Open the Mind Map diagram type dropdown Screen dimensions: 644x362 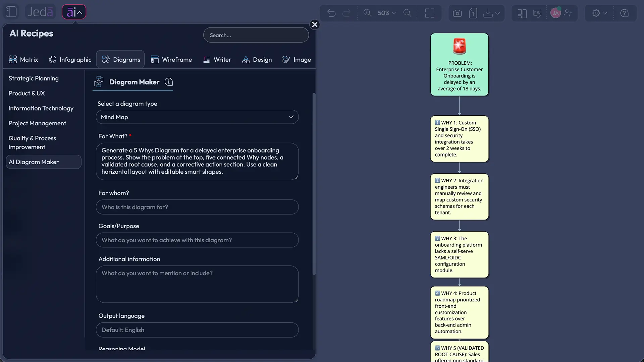click(197, 117)
